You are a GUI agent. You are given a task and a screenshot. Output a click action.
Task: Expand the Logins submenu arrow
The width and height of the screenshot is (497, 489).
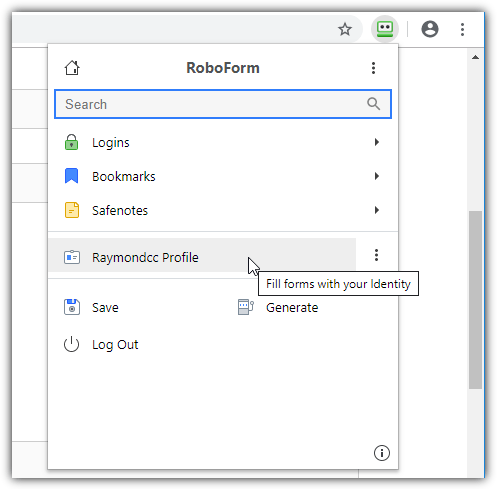tap(377, 142)
